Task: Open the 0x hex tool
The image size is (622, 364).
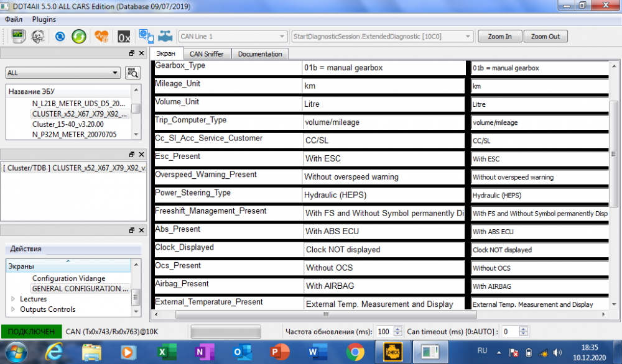Action: pos(124,37)
